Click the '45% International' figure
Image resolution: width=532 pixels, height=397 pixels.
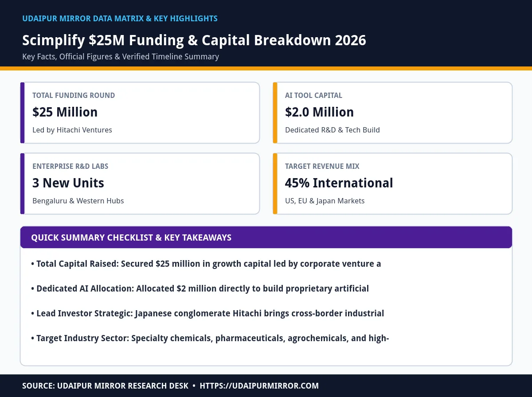click(x=339, y=183)
